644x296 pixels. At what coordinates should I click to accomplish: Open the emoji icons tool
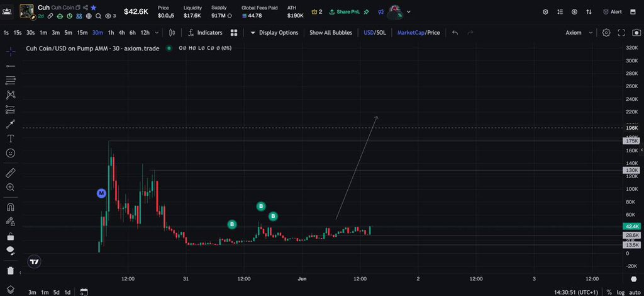coord(11,153)
